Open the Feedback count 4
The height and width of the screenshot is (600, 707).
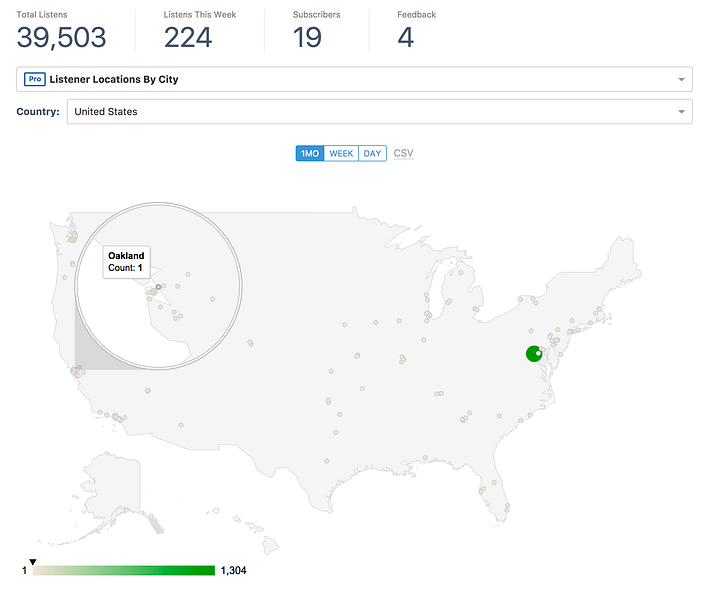(x=405, y=37)
